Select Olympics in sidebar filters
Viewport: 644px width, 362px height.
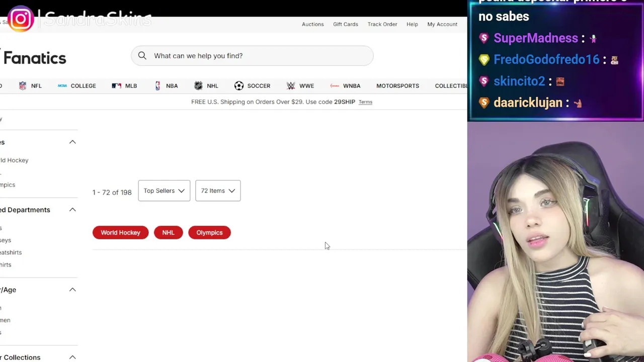coord(8,185)
